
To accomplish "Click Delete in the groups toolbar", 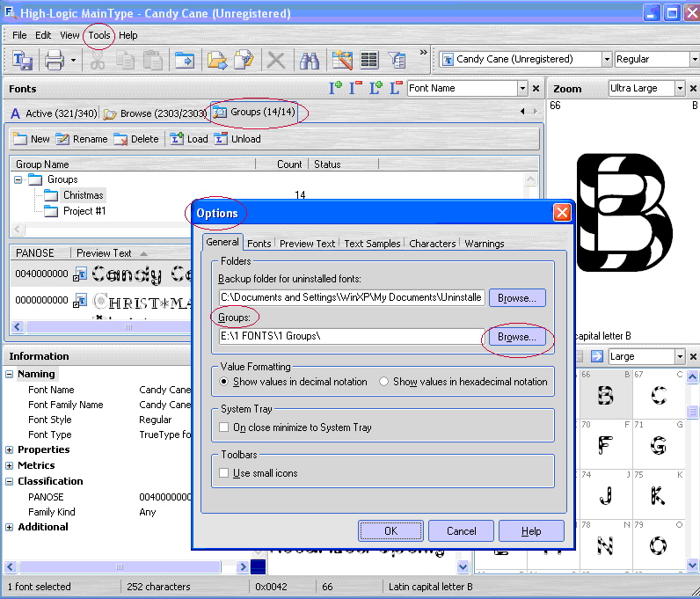I will [x=136, y=139].
